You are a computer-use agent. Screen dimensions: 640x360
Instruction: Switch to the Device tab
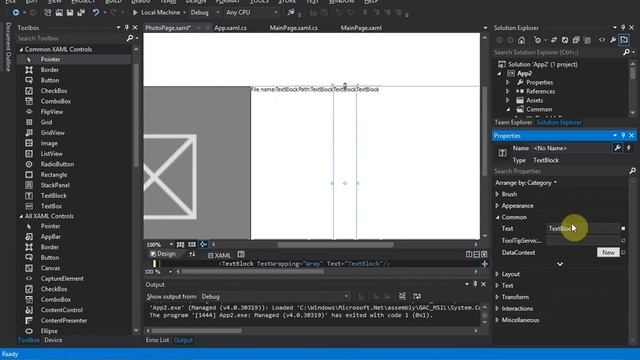point(53,340)
